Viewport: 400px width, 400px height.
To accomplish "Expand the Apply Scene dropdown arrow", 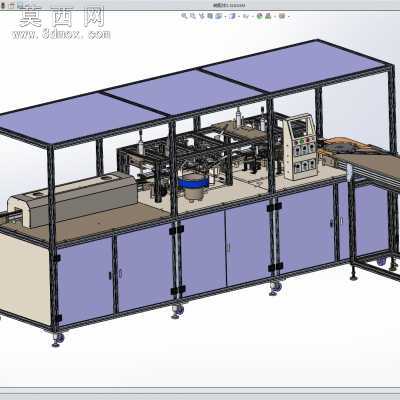I will pyautogui.click(x=275, y=16).
